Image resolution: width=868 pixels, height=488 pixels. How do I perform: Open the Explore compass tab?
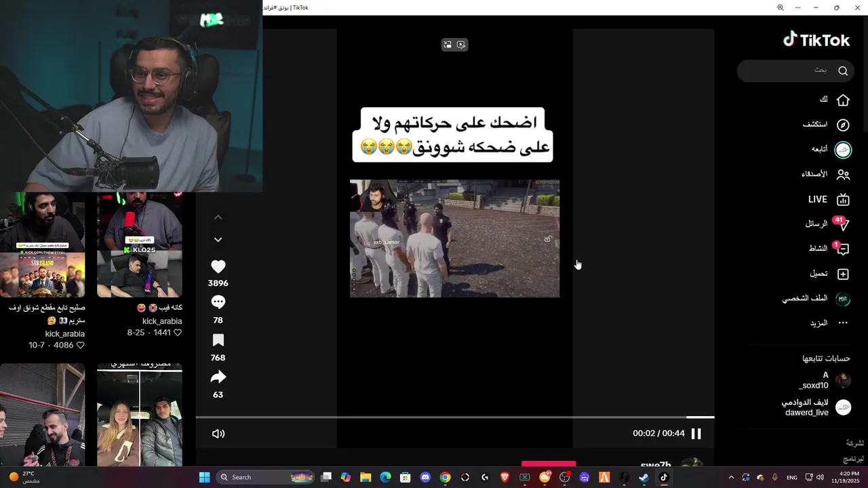pos(826,125)
